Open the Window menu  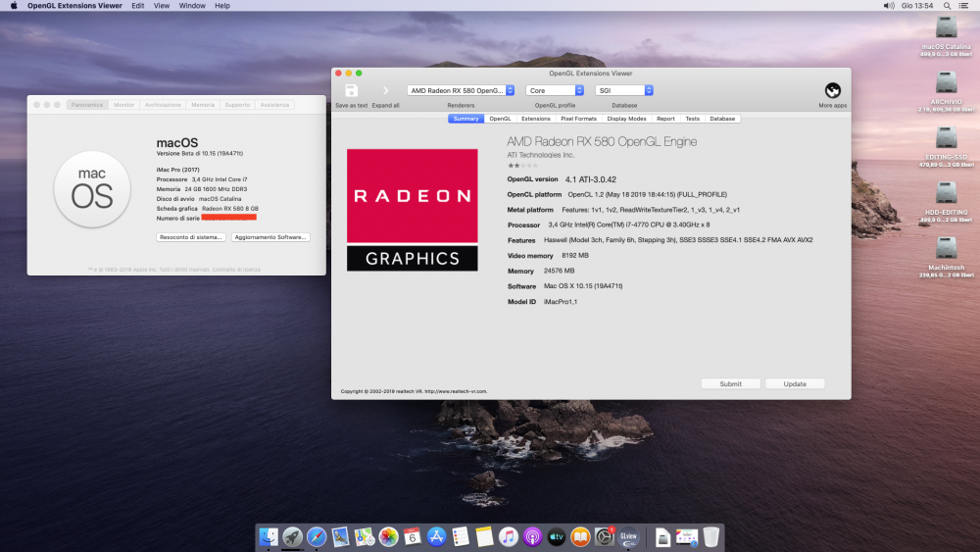[192, 6]
